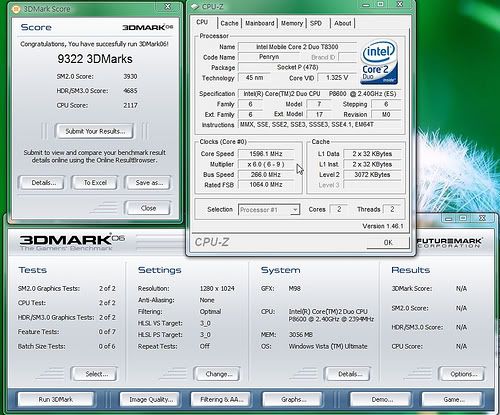Switch to the CPU tab in CPU-Z
The height and width of the screenshot is (415, 500).
[202, 22]
